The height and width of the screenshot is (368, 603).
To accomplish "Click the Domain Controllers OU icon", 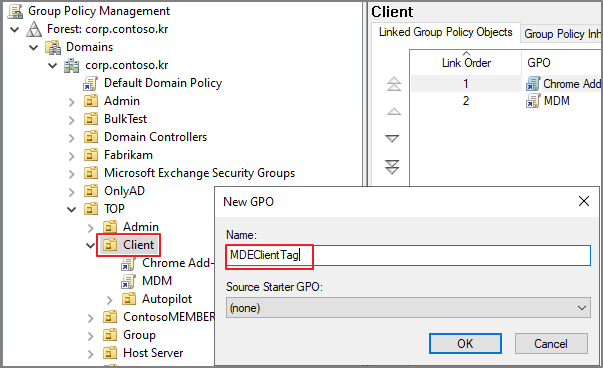I will click(91, 137).
